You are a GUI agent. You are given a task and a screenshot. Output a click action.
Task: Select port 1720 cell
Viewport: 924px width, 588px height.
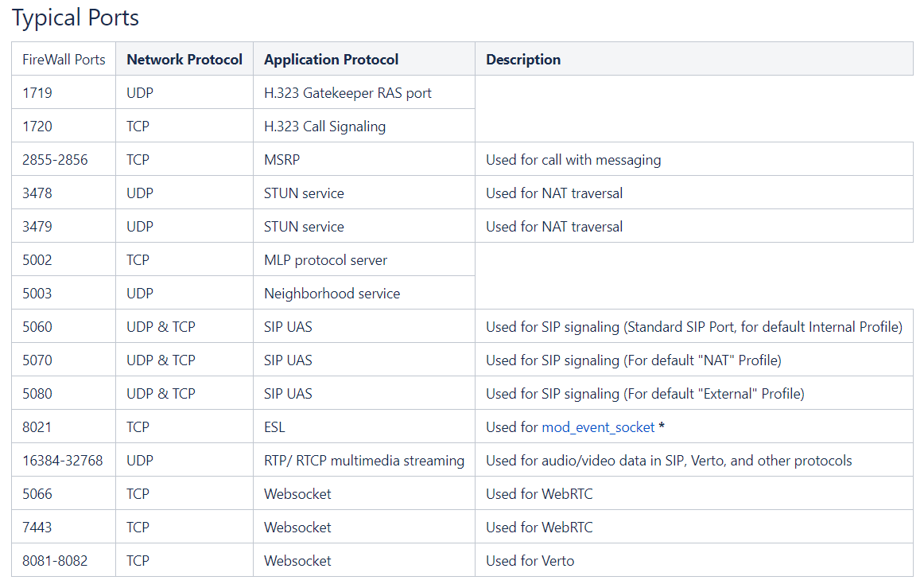[64, 127]
